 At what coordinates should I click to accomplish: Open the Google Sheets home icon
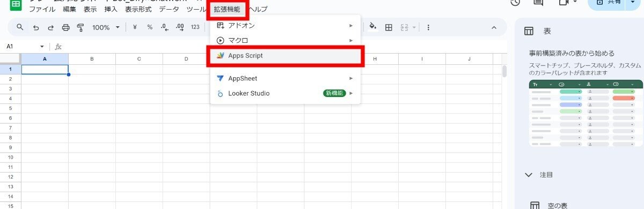(x=16, y=4)
